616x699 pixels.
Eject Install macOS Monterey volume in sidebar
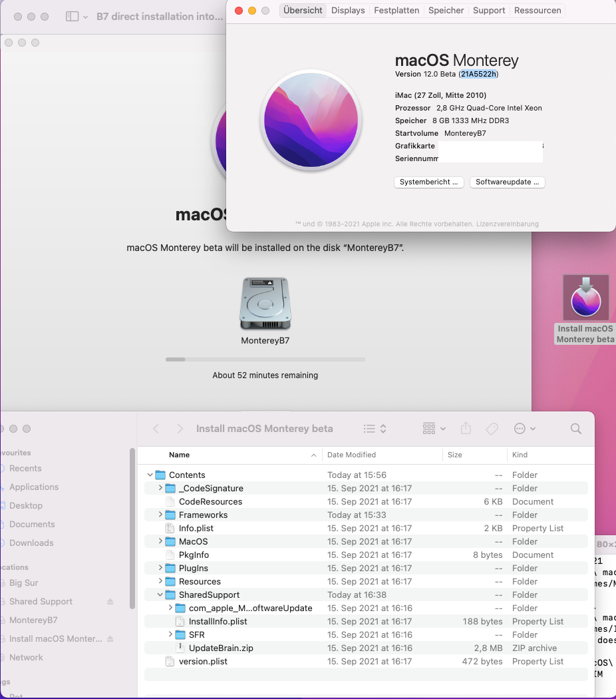(x=110, y=639)
